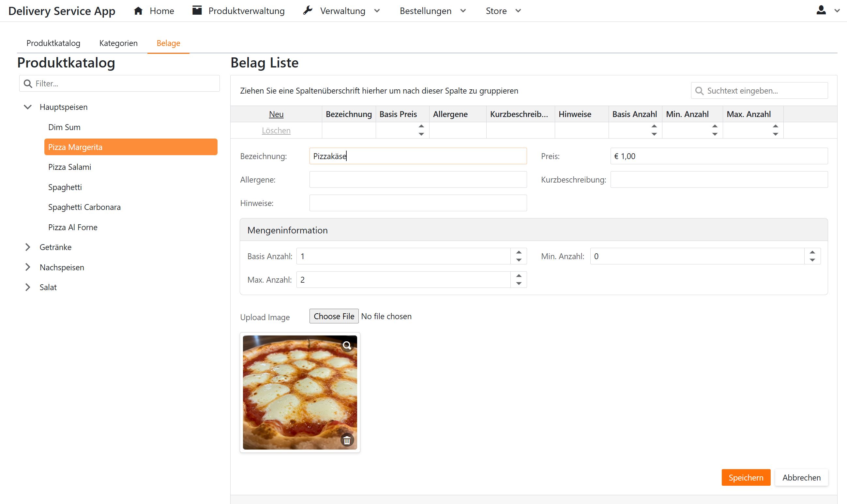Click Choose File to upload image
The image size is (847, 504).
click(x=334, y=316)
